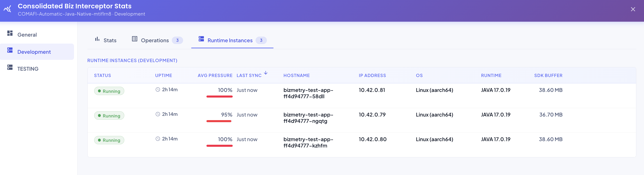Click the Operations list icon
This screenshot has height=175, width=644.
pyautogui.click(x=134, y=39)
